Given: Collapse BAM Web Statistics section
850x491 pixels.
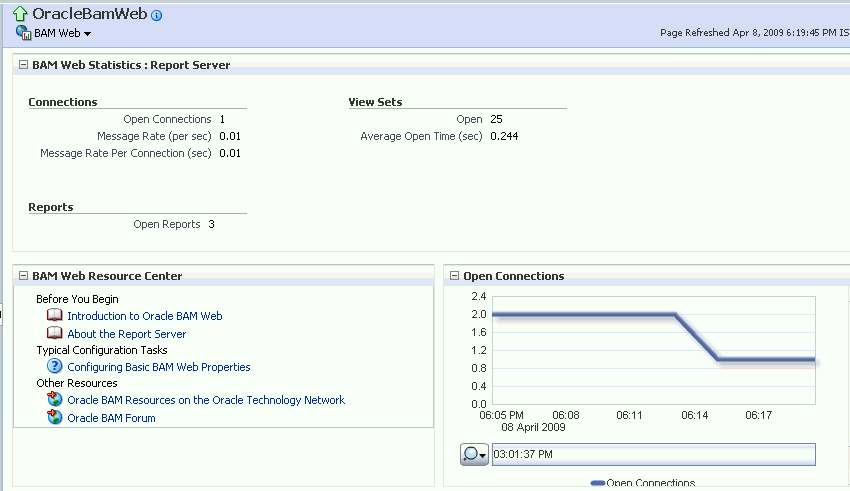Looking at the screenshot, I should [23, 64].
